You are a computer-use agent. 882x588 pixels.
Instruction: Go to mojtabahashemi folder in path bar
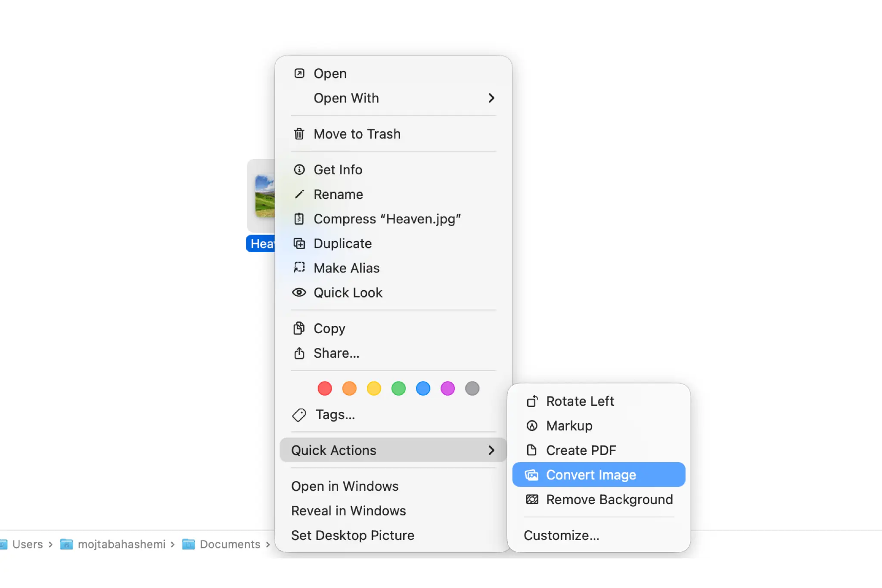[x=121, y=544]
